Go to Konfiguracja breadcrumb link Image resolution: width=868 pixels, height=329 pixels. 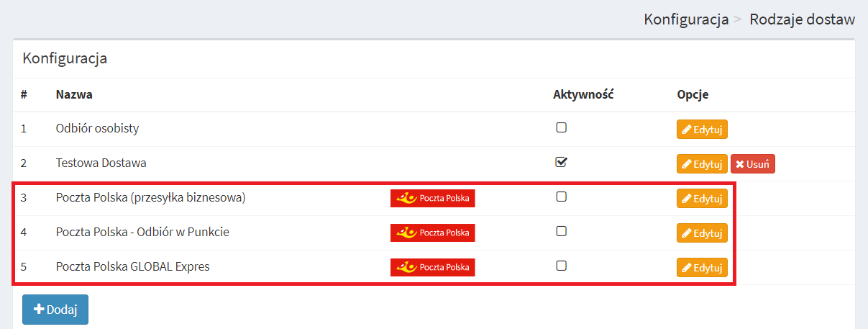click(x=686, y=19)
